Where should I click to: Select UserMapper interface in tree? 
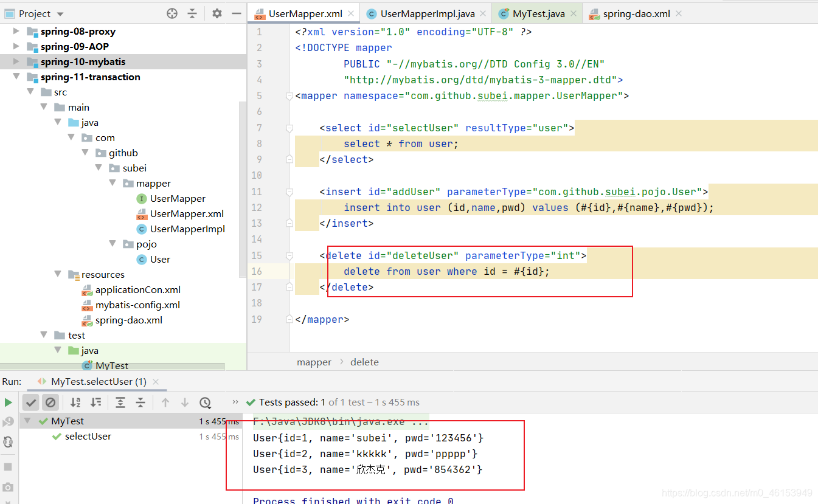click(x=171, y=198)
